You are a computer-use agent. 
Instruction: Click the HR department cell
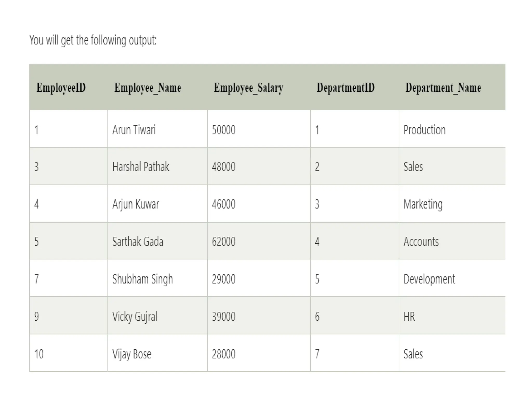point(409,316)
